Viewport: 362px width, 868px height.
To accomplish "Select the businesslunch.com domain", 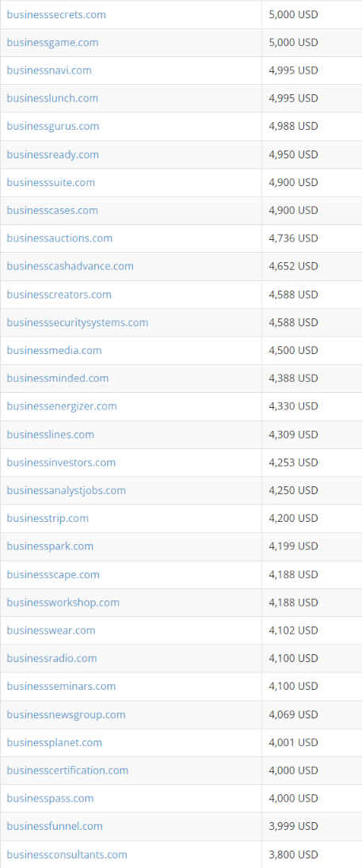I will coord(52,98).
